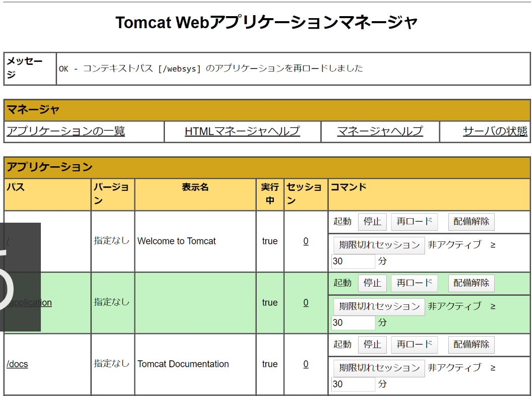Focus the minutes field in the green application row
This screenshot has width=532, height=396.
tap(353, 322)
